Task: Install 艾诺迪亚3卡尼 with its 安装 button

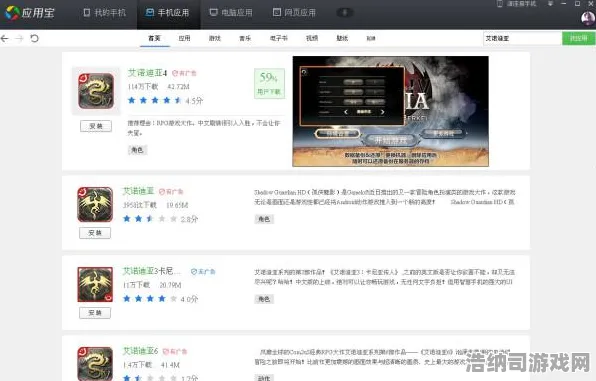Action: (95, 313)
